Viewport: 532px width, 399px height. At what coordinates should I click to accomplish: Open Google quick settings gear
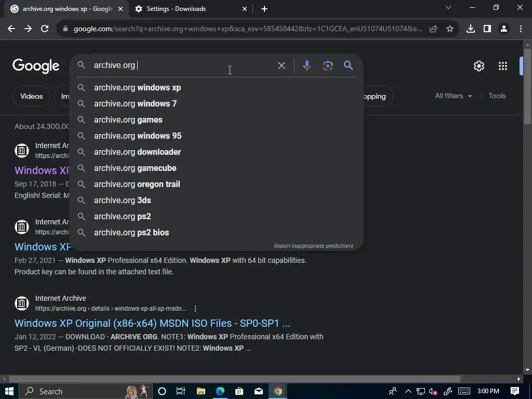pos(479,66)
